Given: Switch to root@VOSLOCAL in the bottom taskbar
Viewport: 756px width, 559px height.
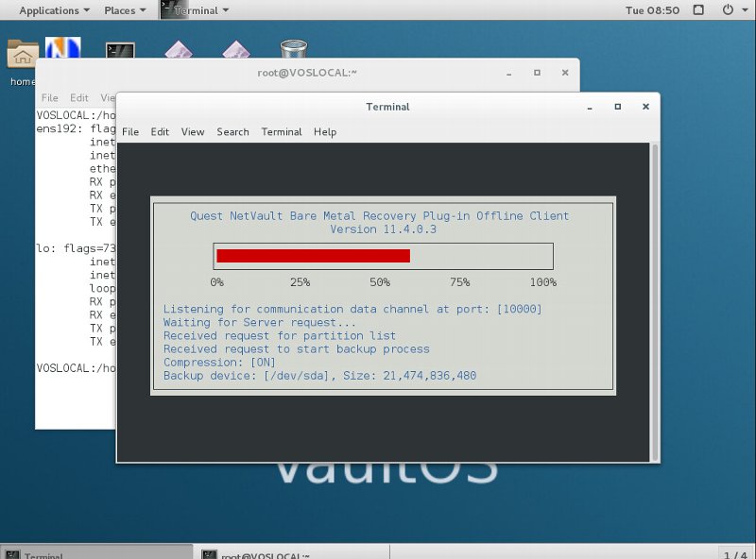Looking at the screenshot, I should 292,552.
